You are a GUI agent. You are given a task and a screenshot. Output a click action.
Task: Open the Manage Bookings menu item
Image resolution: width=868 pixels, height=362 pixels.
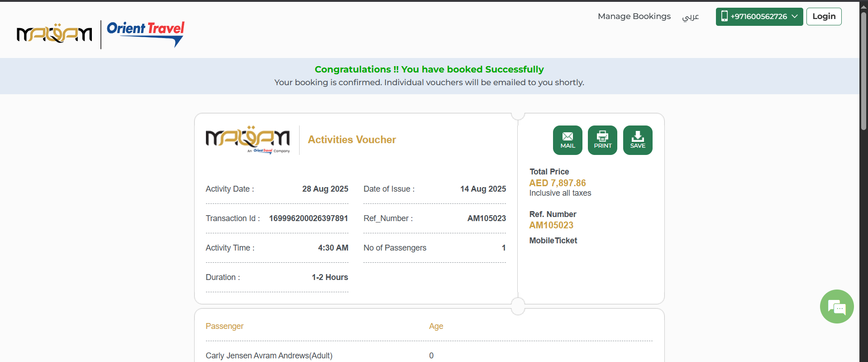634,16
